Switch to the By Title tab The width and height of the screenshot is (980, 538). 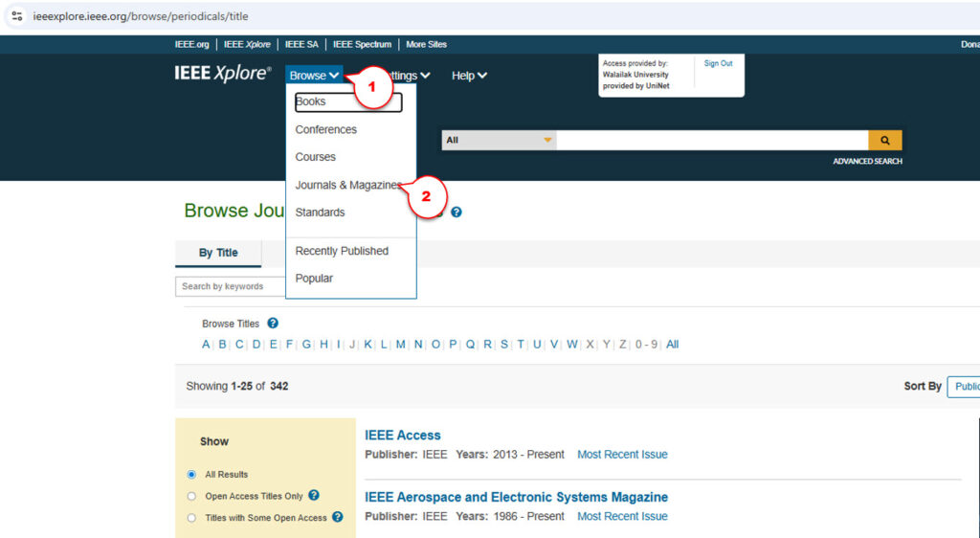[x=218, y=253]
